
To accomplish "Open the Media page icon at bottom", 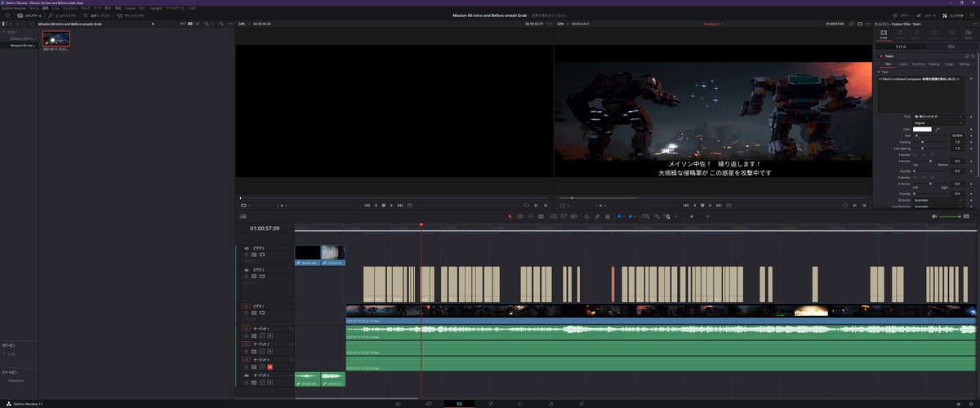I will (398, 403).
